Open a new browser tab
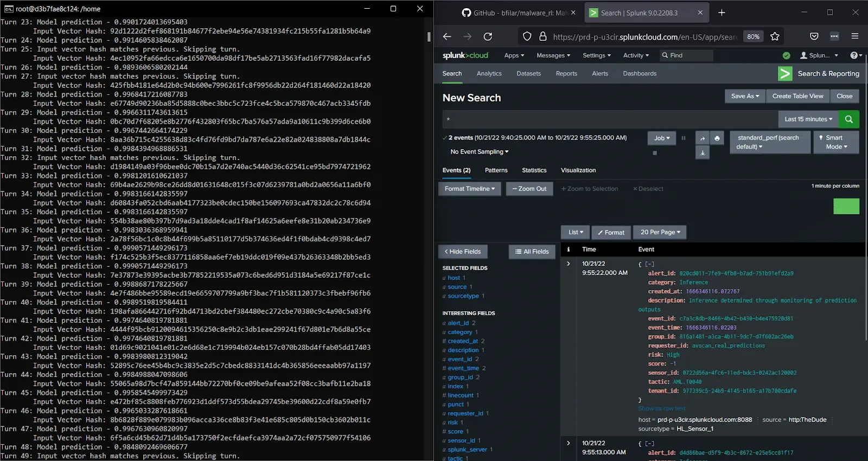 [x=722, y=12]
